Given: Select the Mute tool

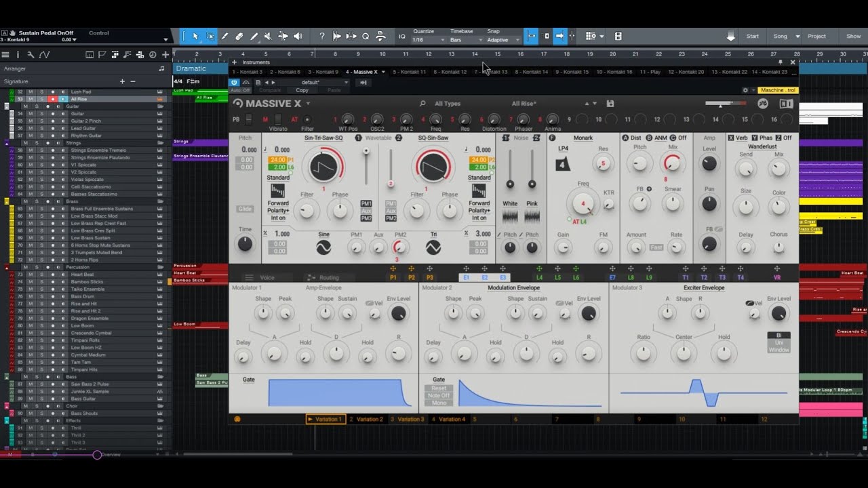Looking at the screenshot, I should coord(269,37).
